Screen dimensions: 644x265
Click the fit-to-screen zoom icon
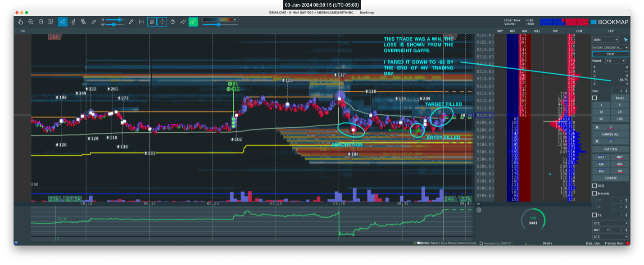(51, 22)
